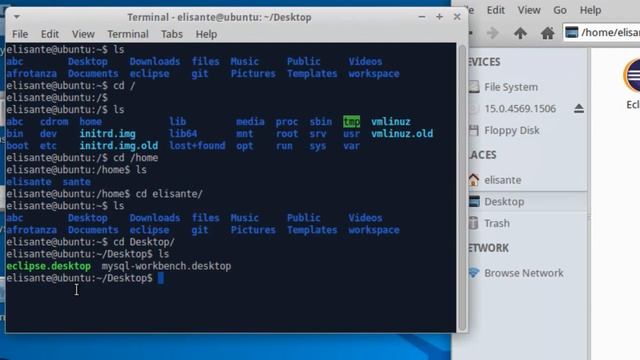Open the file manager Help menu

click(x=590, y=10)
